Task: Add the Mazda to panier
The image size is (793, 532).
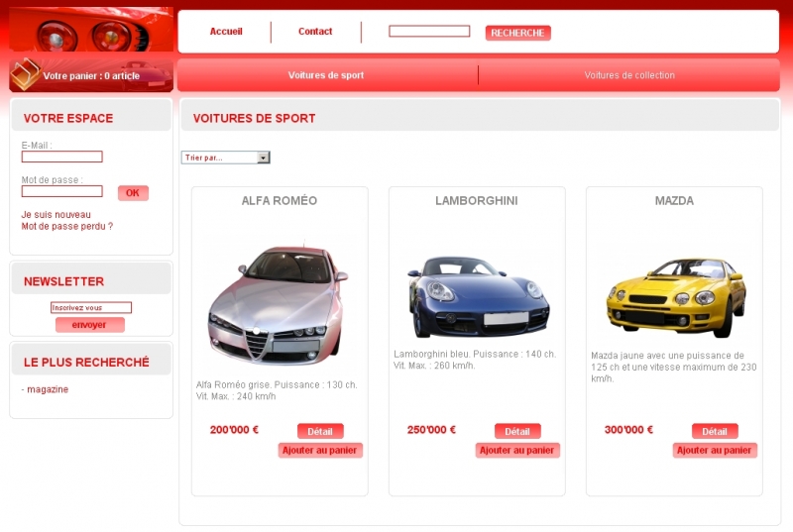Action: click(715, 450)
